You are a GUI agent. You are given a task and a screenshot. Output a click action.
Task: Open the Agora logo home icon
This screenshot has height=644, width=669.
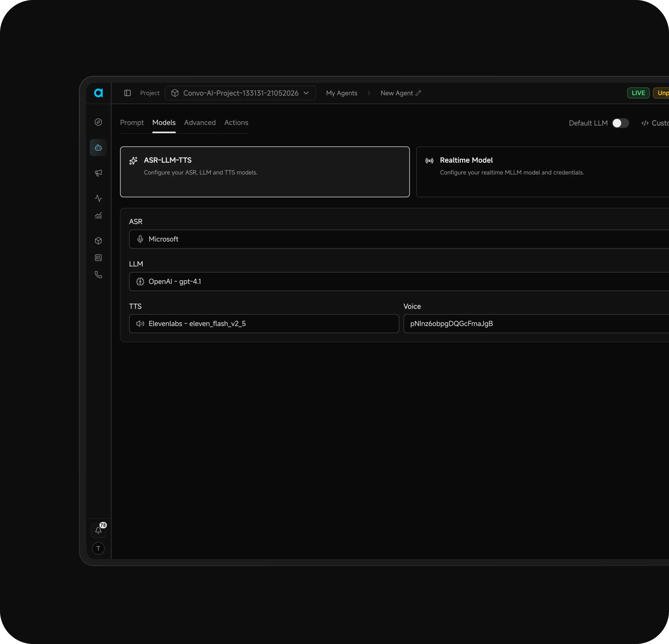coord(98,93)
